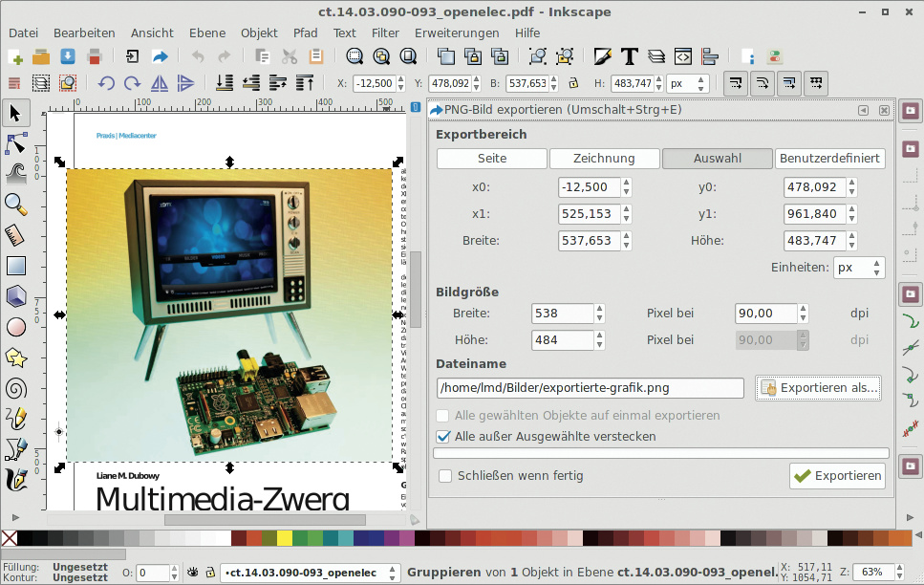Rotate selection 90° counter-clockwise
Screen dimensions: 924x585
(106, 83)
